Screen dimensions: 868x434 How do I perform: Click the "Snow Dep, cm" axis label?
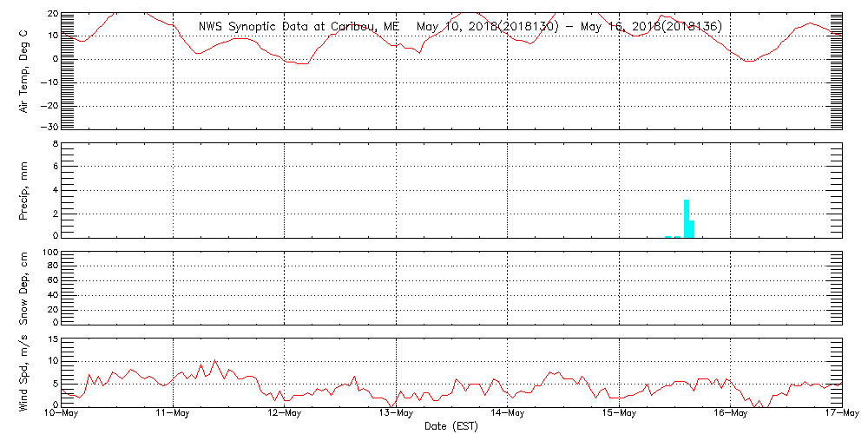(x=24, y=286)
